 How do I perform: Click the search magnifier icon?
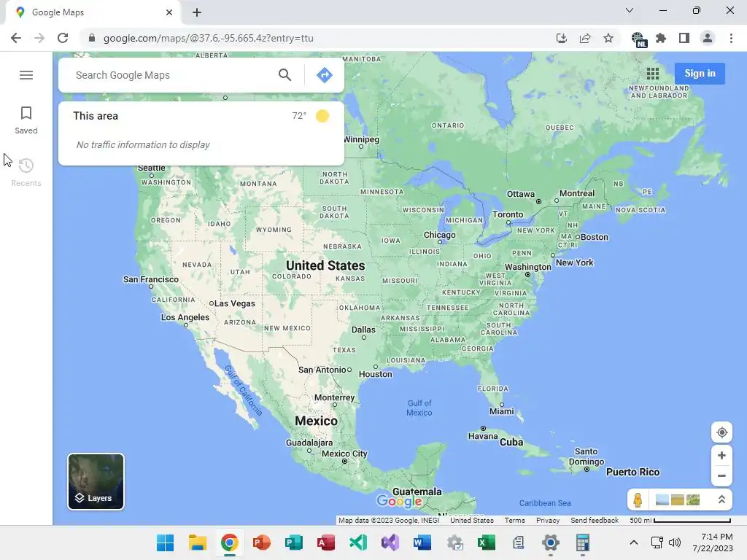285,75
